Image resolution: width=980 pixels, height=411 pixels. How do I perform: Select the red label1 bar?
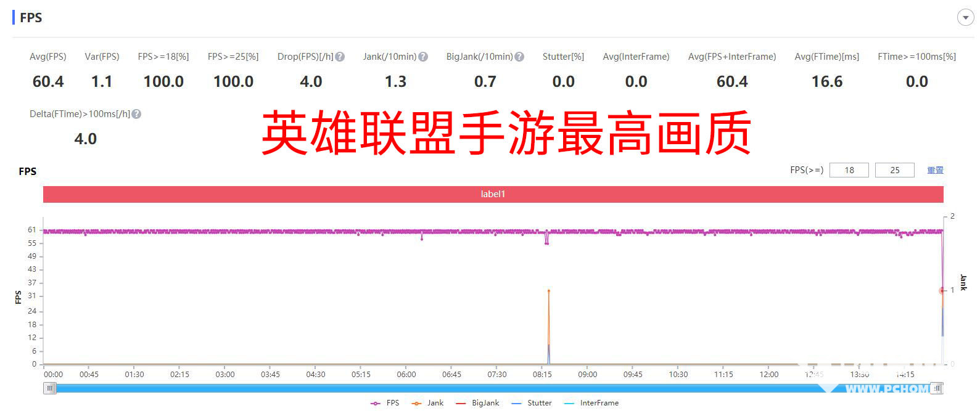coord(493,194)
